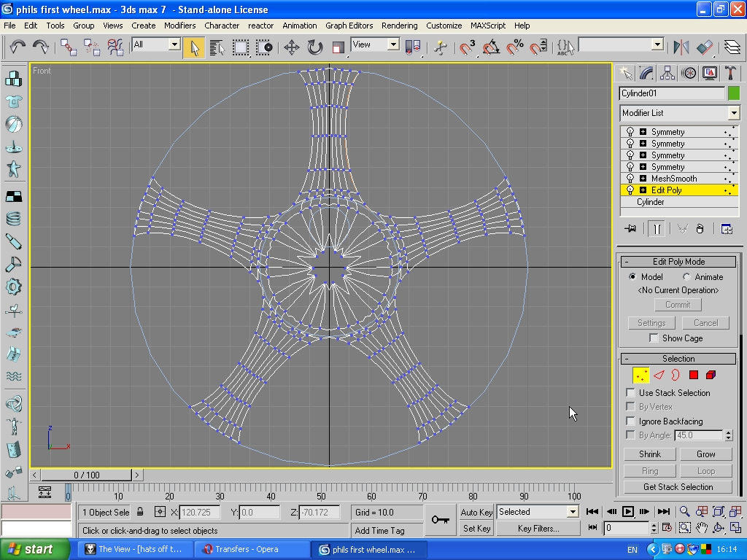This screenshot has width=747, height=560.
Task: Enable the Show Cage checkbox
Action: coord(654,338)
